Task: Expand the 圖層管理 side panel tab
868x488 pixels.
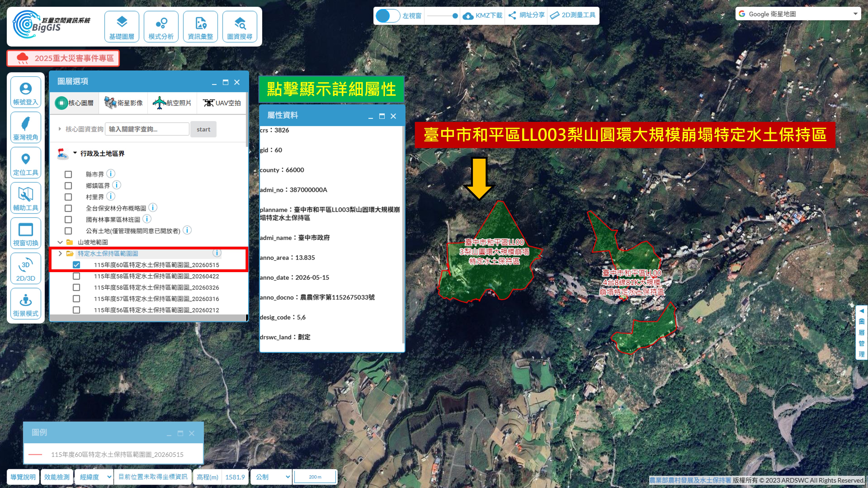Action: (x=861, y=332)
